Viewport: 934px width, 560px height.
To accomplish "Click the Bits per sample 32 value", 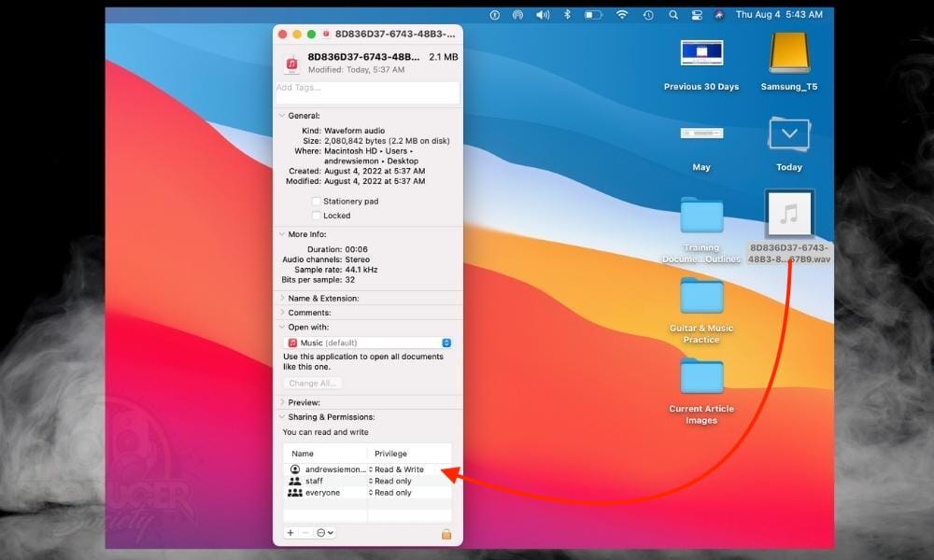I will pyautogui.click(x=349, y=280).
